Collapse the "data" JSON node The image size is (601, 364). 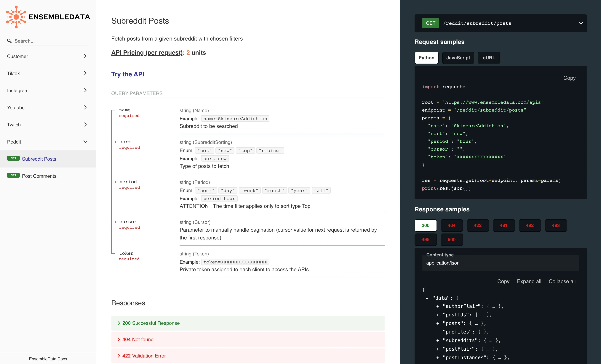(x=427, y=298)
